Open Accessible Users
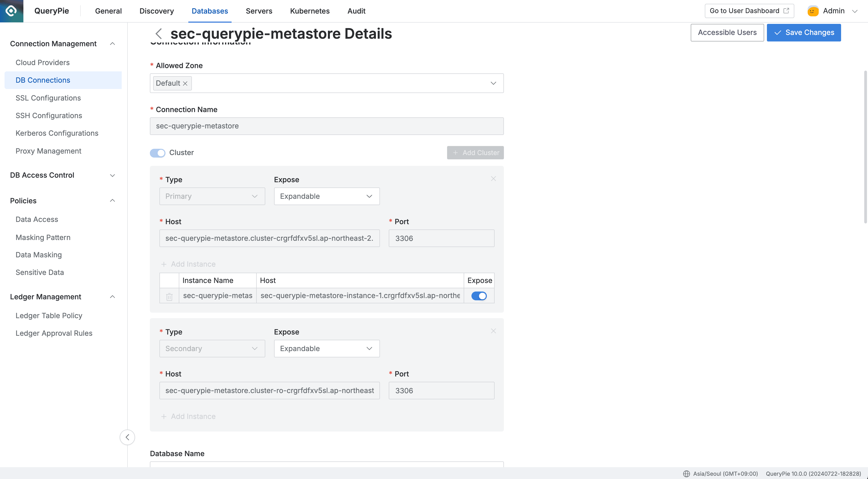Screen dimensions: 868x479 tap(727, 32)
